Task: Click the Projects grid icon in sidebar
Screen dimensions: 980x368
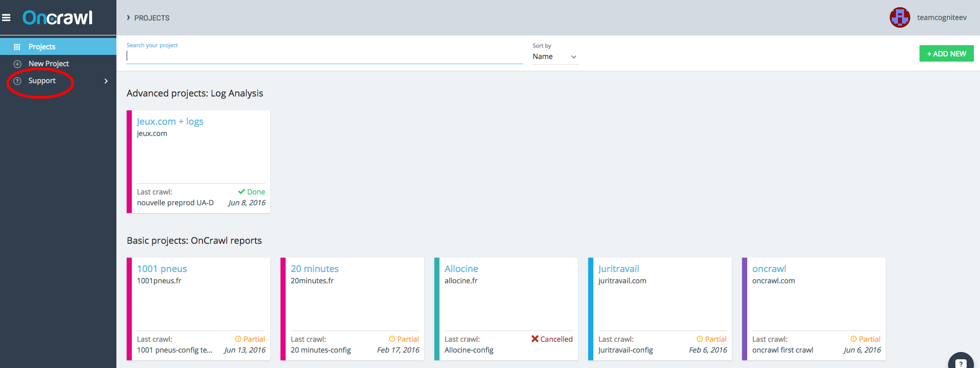Action: tap(17, 47)
